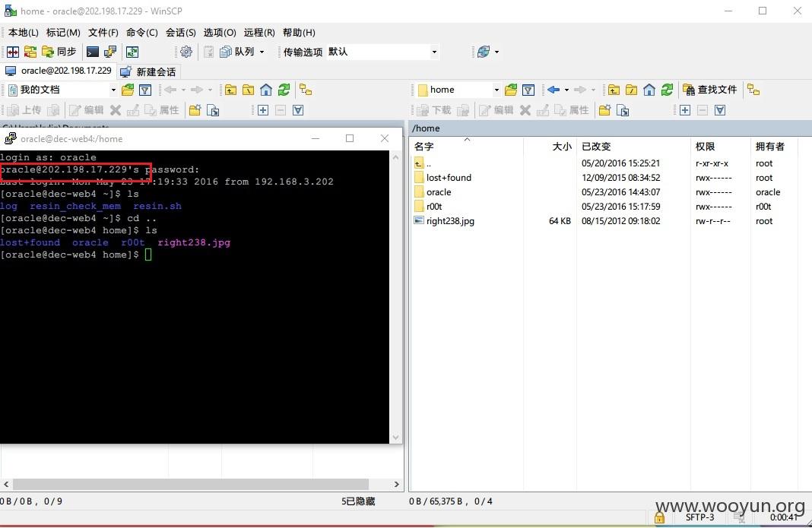Click the 队列 (Queue) toolbar button

click(237, 52)
